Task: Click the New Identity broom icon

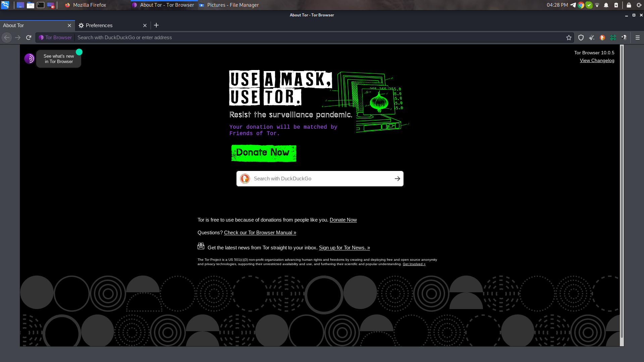Action: pos(592,38)
